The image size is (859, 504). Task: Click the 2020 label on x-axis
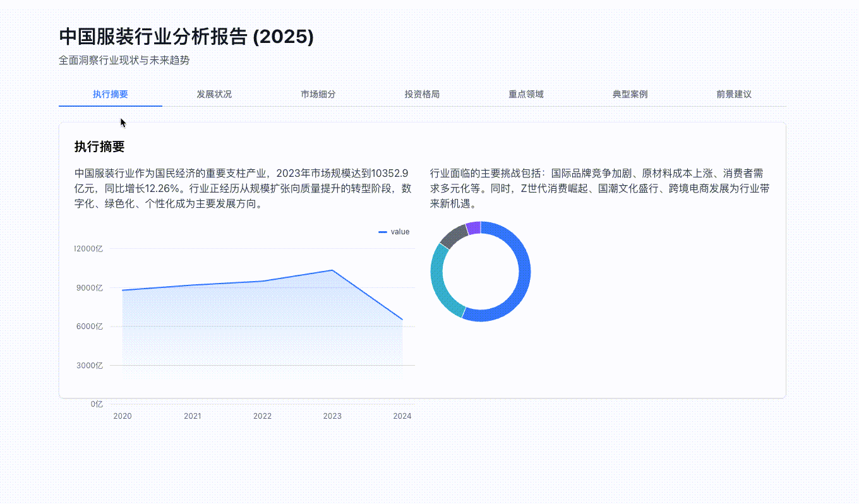[123, 416]
